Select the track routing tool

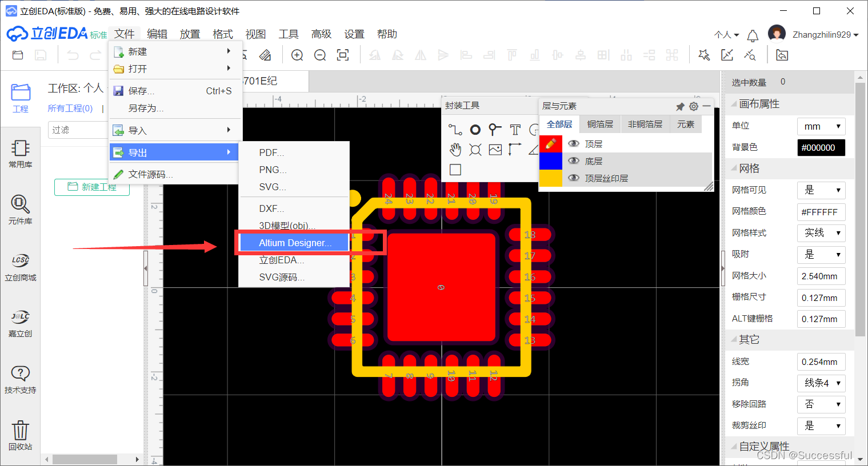click(x=455, y=130)
